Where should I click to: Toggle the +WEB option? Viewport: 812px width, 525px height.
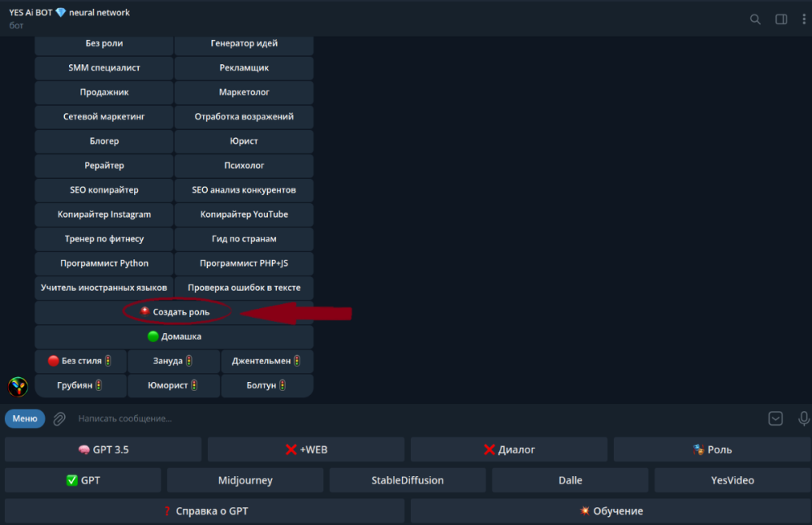306,449
